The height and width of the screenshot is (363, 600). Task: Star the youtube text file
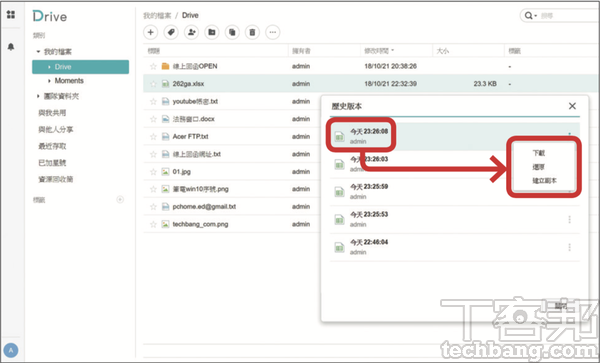[153, 101]
